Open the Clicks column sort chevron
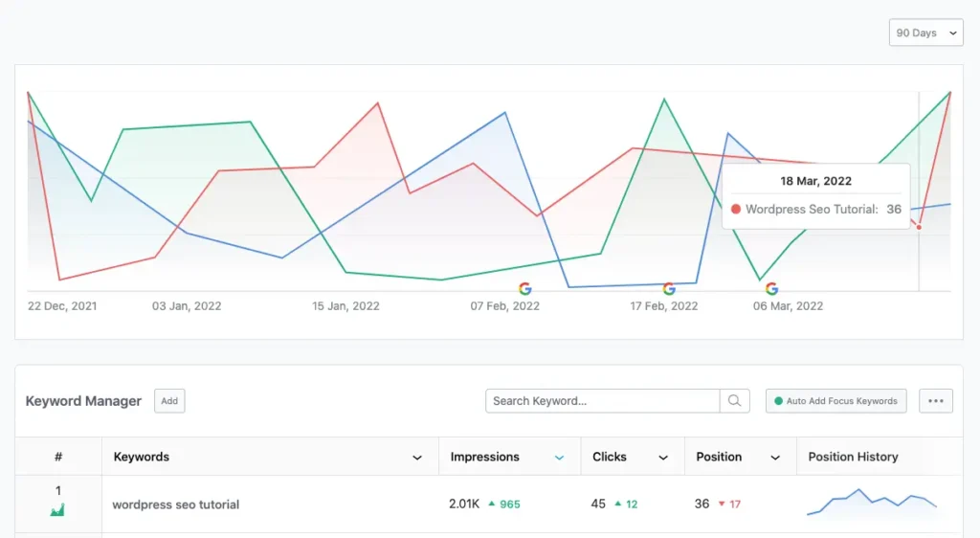Screen dimensions: 980x538 click(x=663, y=458)
